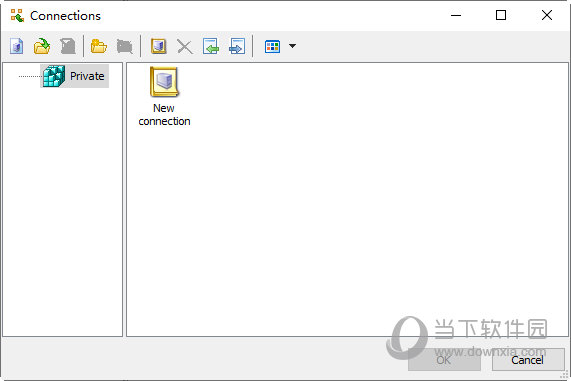Image resolution: width=571 pixels, height=381 pixels.
Task: Expand the view mode dropdown arrow
Action: tap(292, 46)
